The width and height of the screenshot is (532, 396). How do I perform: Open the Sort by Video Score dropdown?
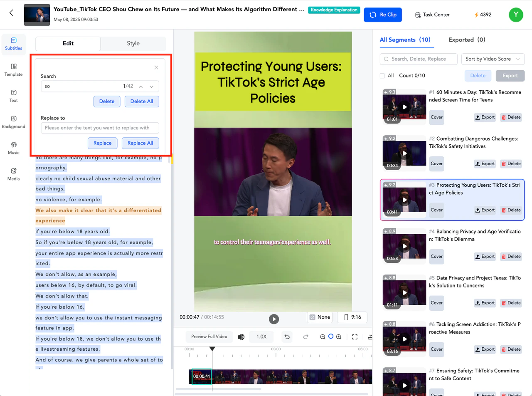[x=493, y=59]
